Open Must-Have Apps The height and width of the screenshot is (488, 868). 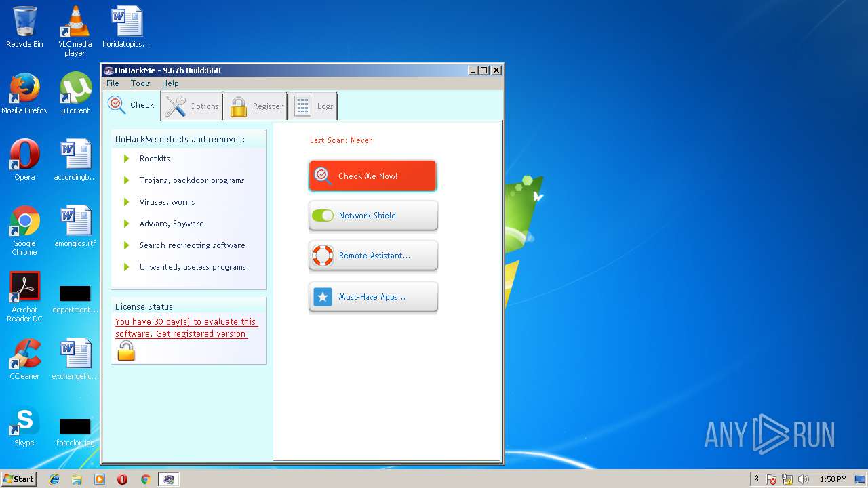(x=373, y=297)
